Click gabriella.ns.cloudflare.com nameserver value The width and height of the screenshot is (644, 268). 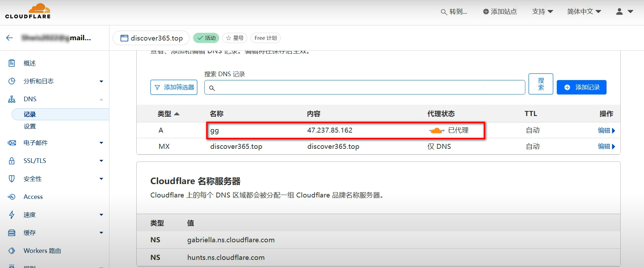pos(231,240)
